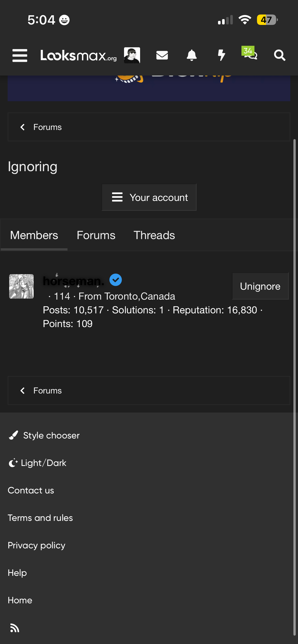Viewport: 298px width, 644px height.
Task: Unignore the horseman member
Action: click(x=260, y=286)
